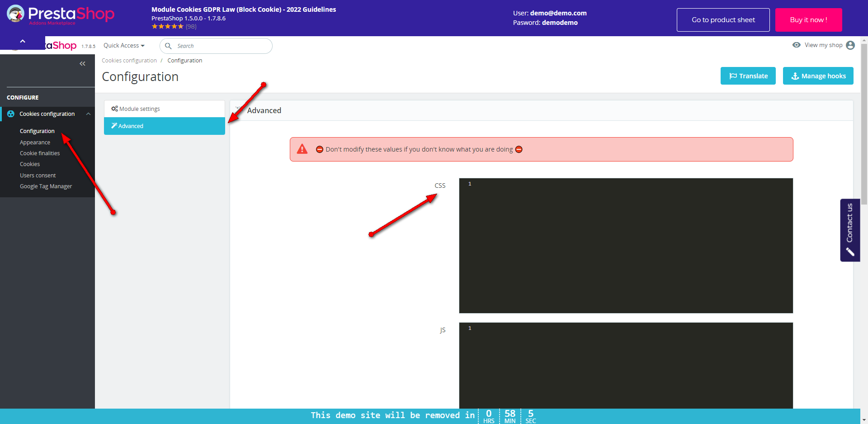Viewport: 868px width, 424px height.
Task: Click the 'demodemo' password text
Action: tap(560, 23)
